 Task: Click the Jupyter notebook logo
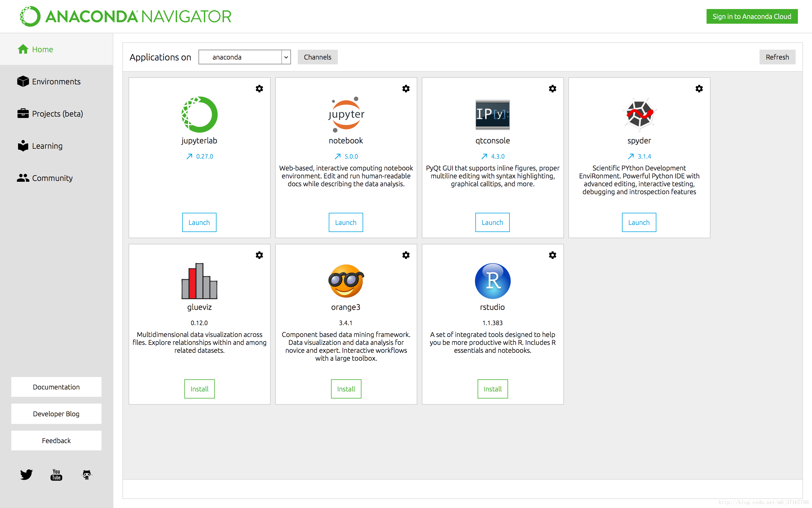click(346, 114)
